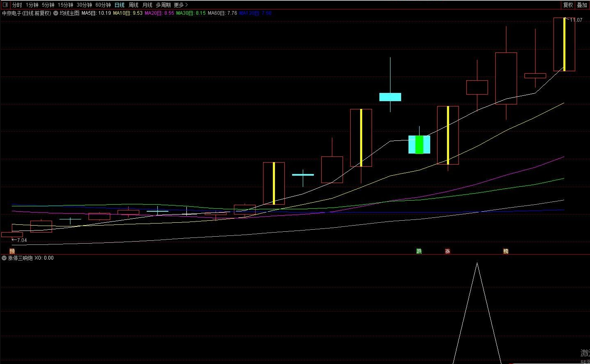Click the 榜 marker icon
The image size is (590, 364).
pos(506,251)
